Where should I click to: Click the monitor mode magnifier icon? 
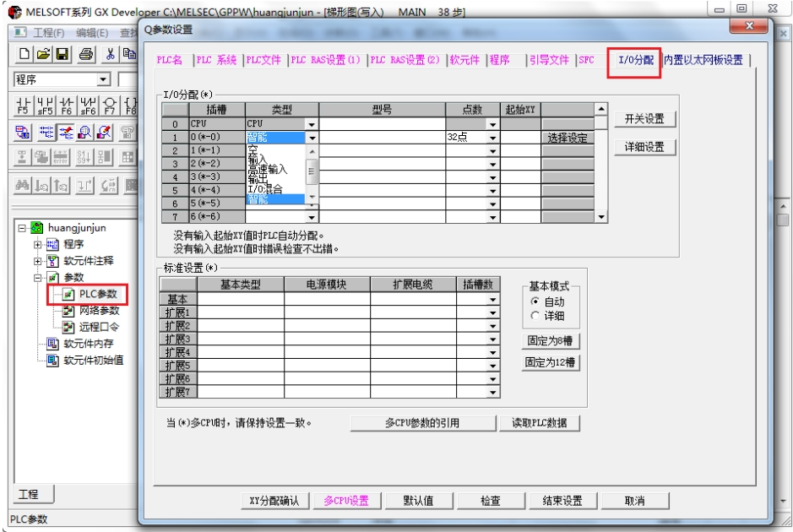pyautogui.click(x=84, y=133)
